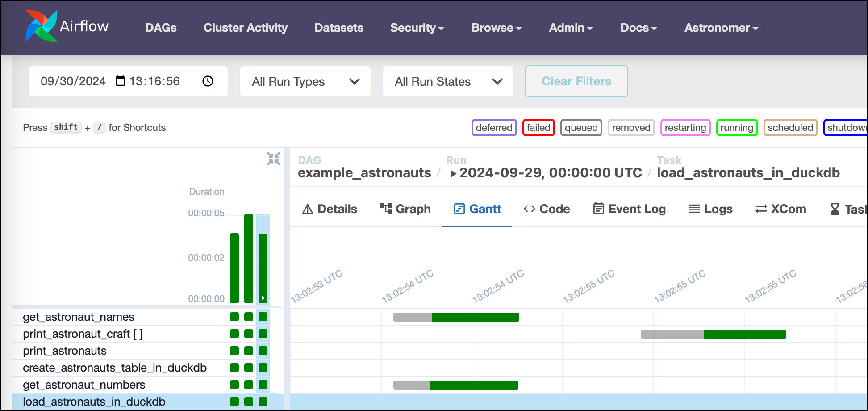Click the restarting status legend badge
The image size is (868, 411).
click(685, 128)
